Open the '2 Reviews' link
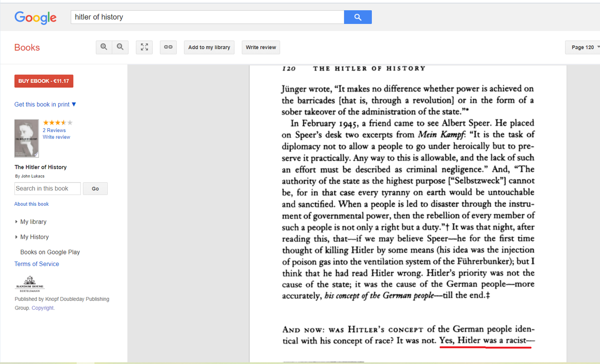 tap(54, 130)
